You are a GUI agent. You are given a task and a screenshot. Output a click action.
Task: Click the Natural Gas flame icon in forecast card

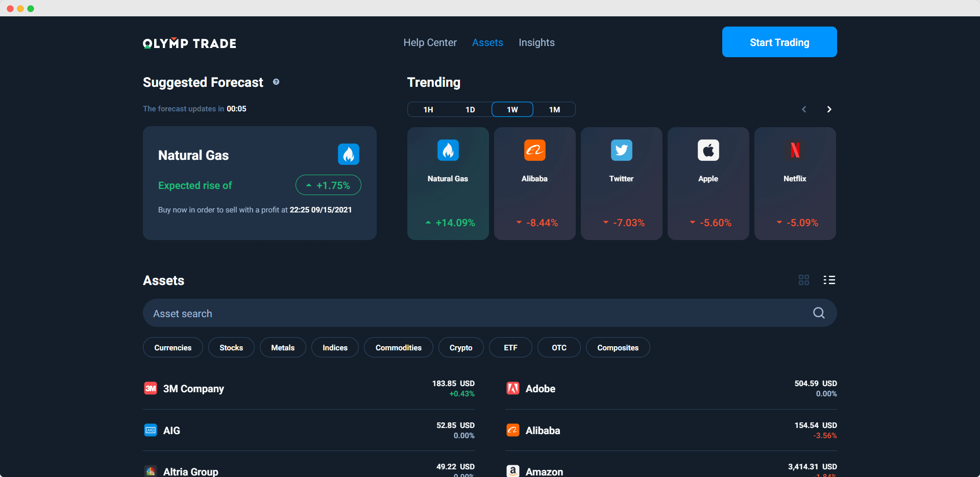click(349, 154)
